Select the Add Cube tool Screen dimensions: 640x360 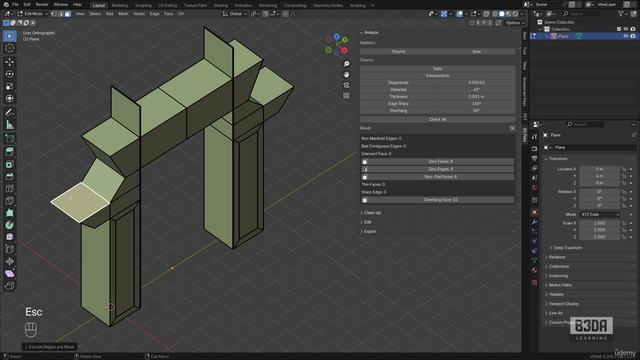(x=10, y=138)
